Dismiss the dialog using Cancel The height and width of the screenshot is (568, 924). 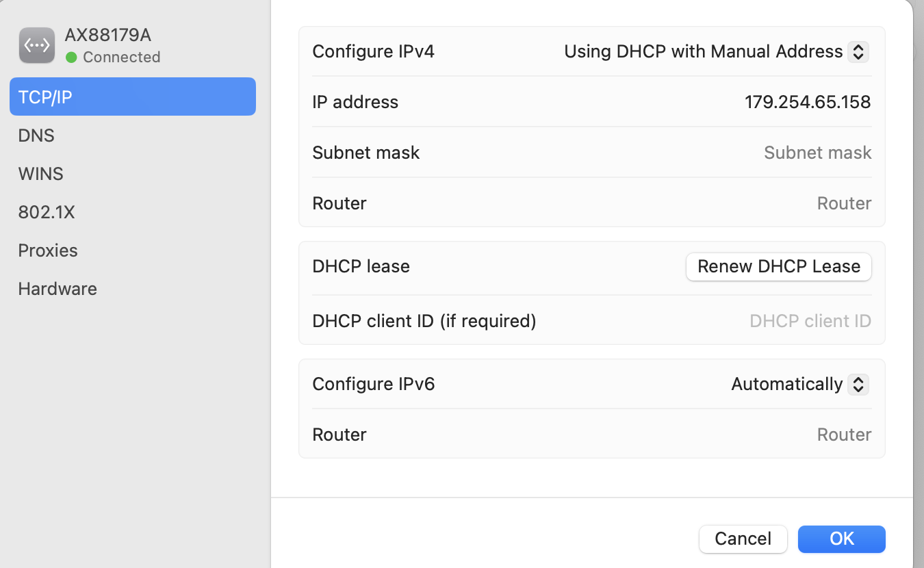[x=743, y=539]
